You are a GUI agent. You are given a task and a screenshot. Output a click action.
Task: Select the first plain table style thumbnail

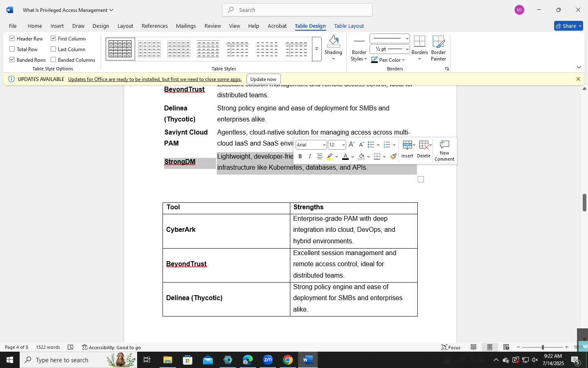pyautogui.click(x=120, y=49)
